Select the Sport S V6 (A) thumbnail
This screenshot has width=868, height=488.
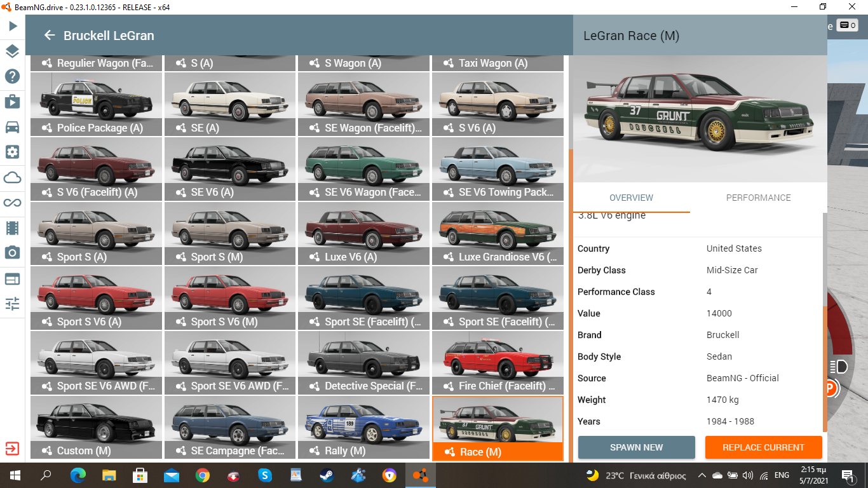pos(96,298)
